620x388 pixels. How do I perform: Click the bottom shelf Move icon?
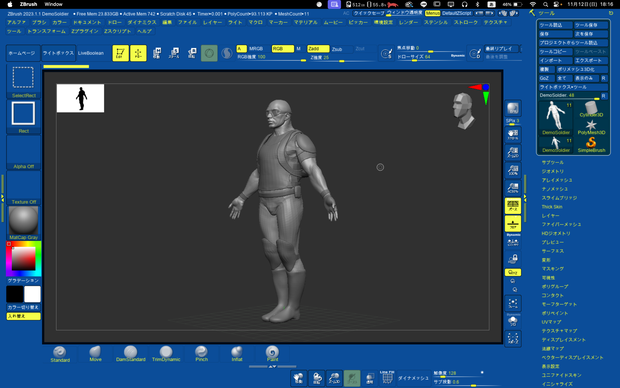point(299,378)
